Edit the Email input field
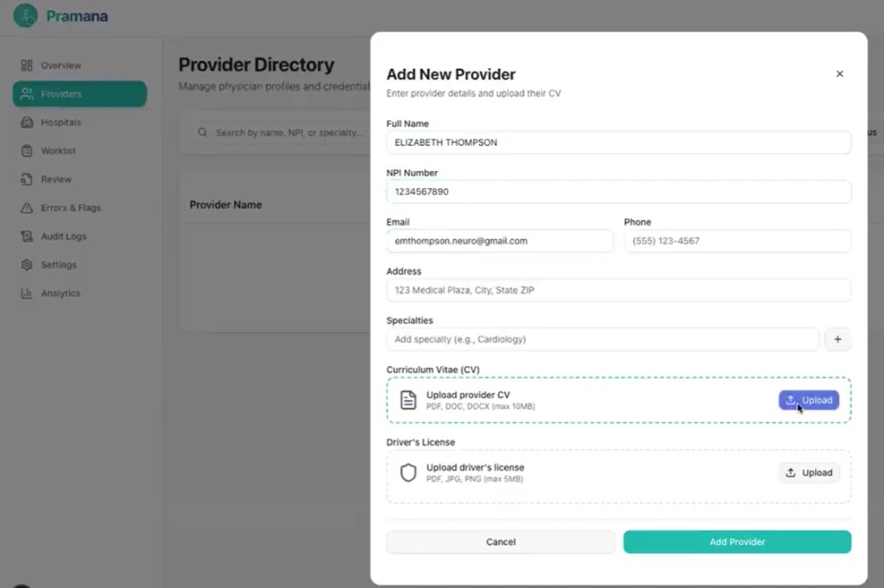Screen dimensions: 884x588 click(x=499, y=241)
